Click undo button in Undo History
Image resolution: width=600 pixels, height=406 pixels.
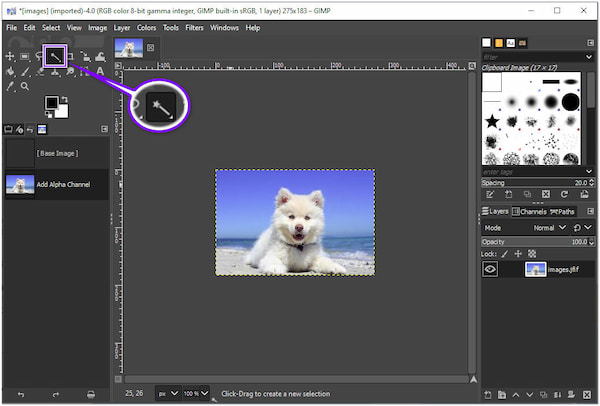[x=21, y=394]
